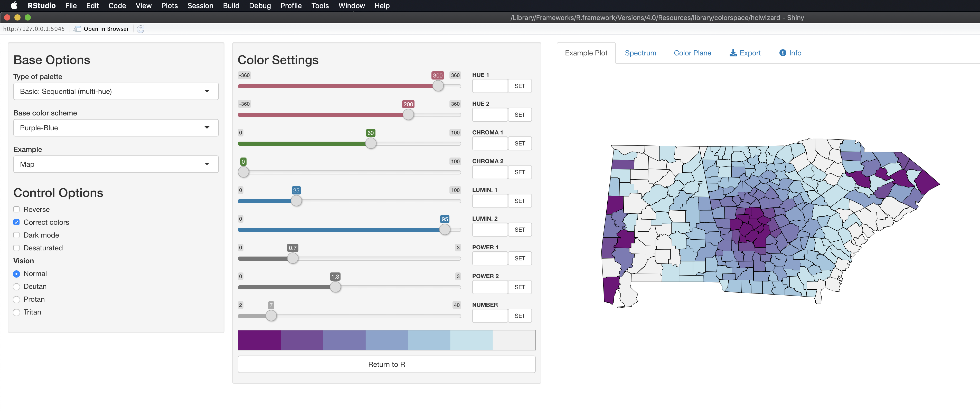
Task: Expand the Base color scheme dropdown
Action: pyautogui.click(x=116, y=128)
